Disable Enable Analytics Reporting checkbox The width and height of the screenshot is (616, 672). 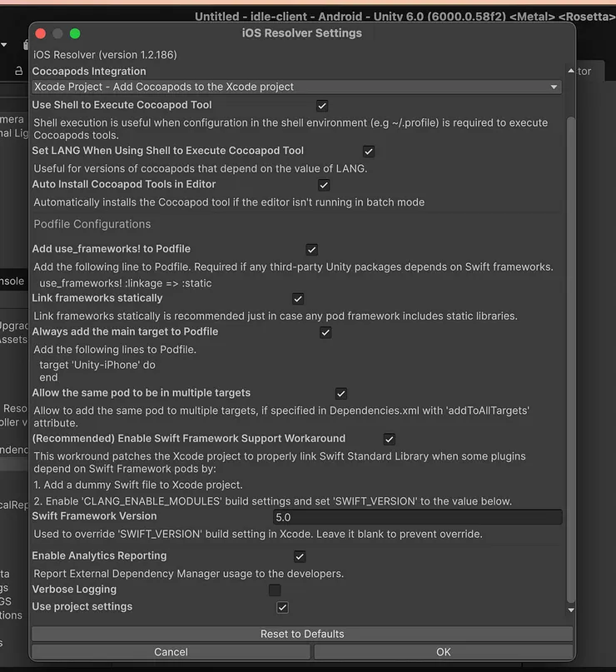pyautogui.click(x=300, y=557)
